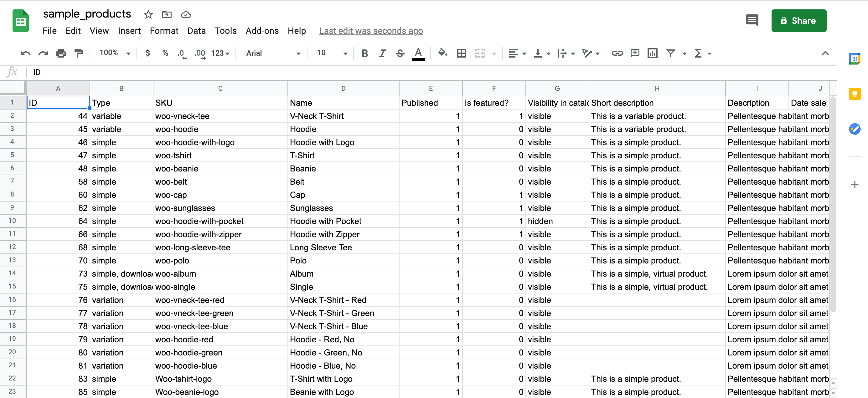This screenshot has width=868, height=398.
Task: Create a filter on the data
Action: click(x=671, y=53)
